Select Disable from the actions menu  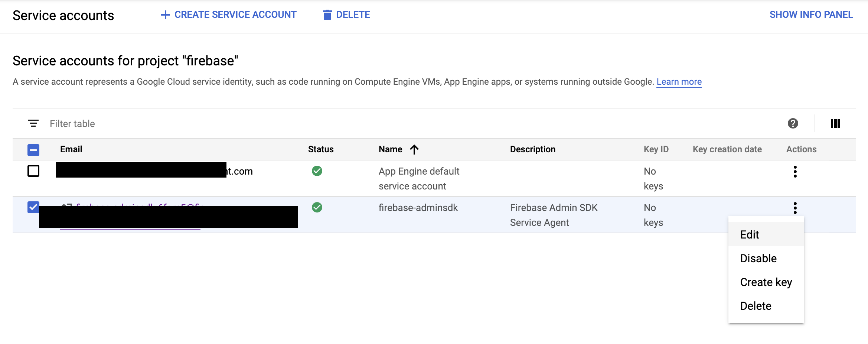coord(758,259)
